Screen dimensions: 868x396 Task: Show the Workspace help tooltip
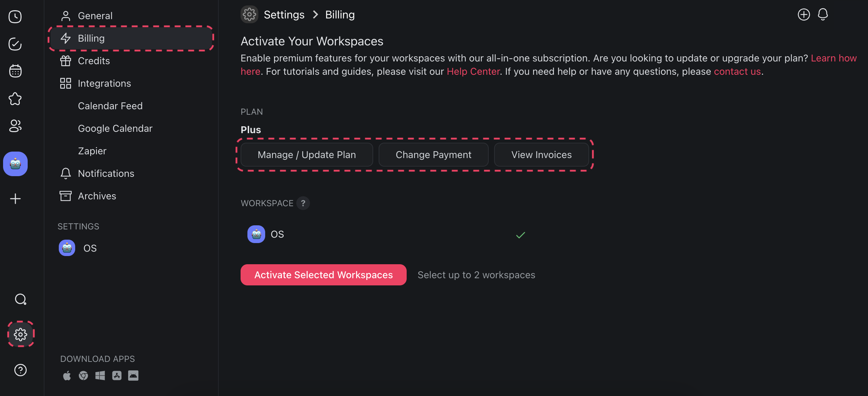click(x=303, y=203)
